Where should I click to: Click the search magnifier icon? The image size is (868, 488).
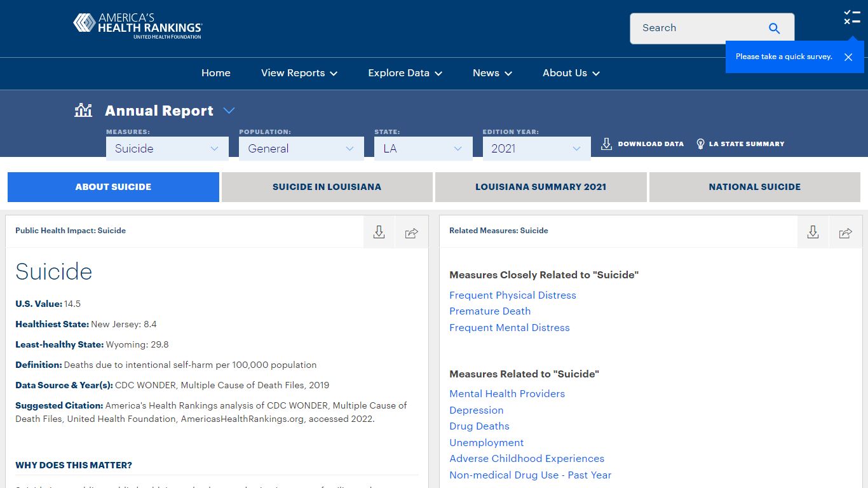tap(774, 28)
